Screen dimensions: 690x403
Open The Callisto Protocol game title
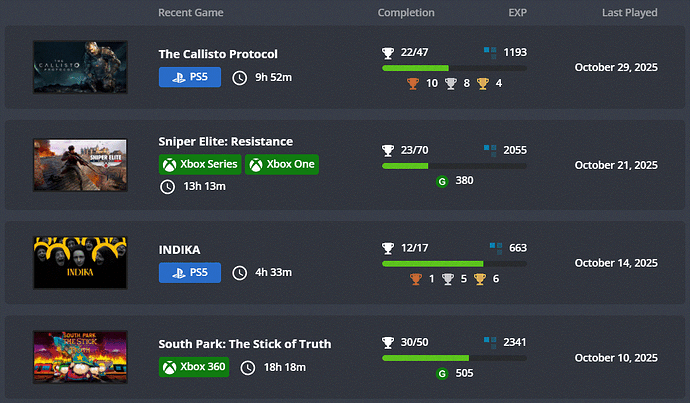[x=218, y=54]
